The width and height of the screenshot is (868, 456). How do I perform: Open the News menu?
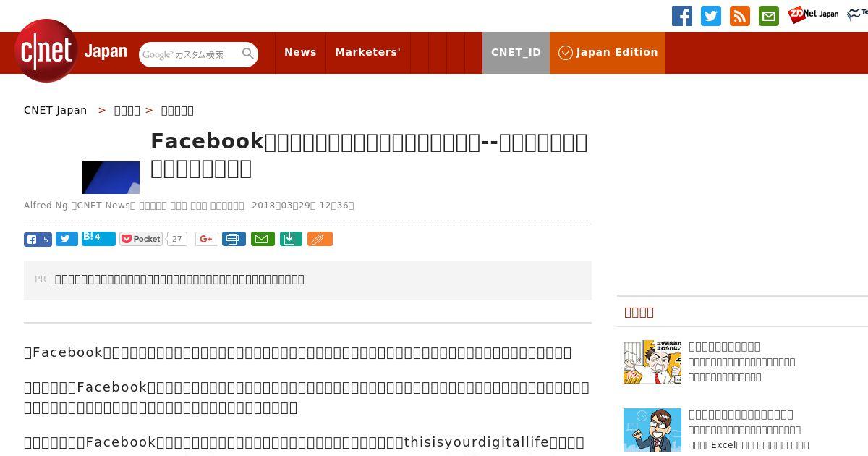(x=300, y=52)
